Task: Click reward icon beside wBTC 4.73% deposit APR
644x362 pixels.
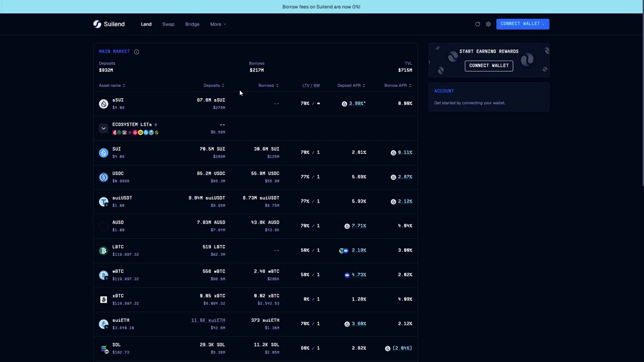Action: coord(347,275)
